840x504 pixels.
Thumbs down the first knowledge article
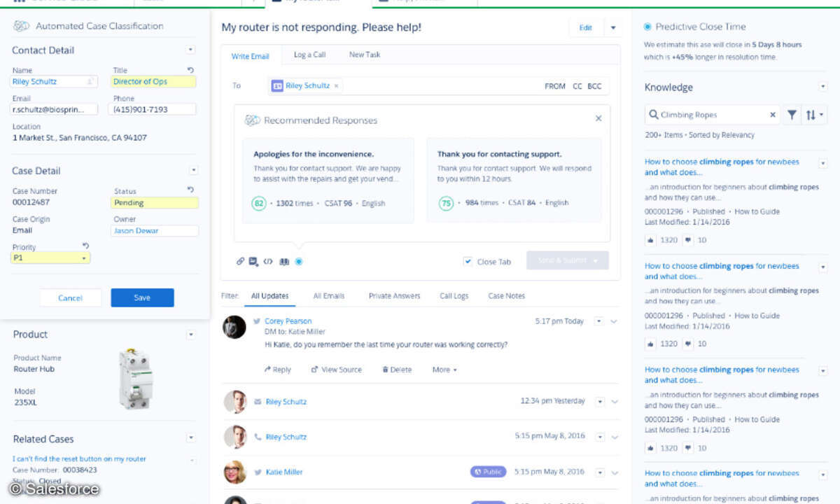(x=687, y=239)
